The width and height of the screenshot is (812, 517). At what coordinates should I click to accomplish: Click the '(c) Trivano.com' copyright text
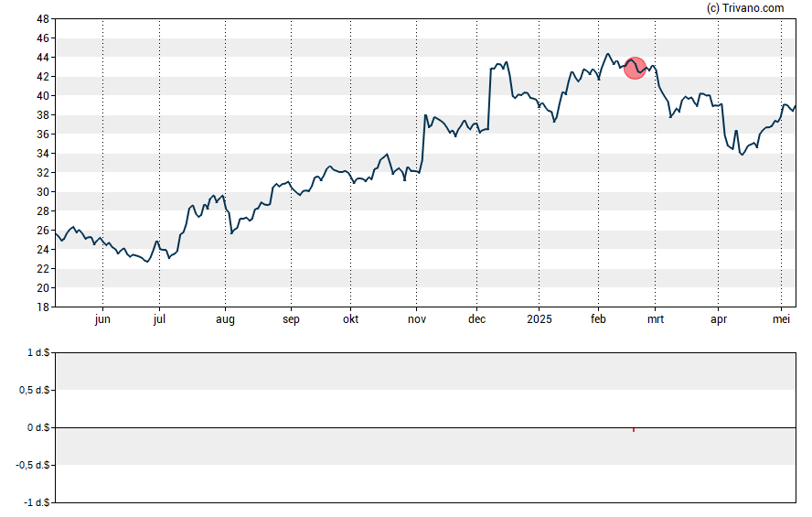tap(745, 7)
